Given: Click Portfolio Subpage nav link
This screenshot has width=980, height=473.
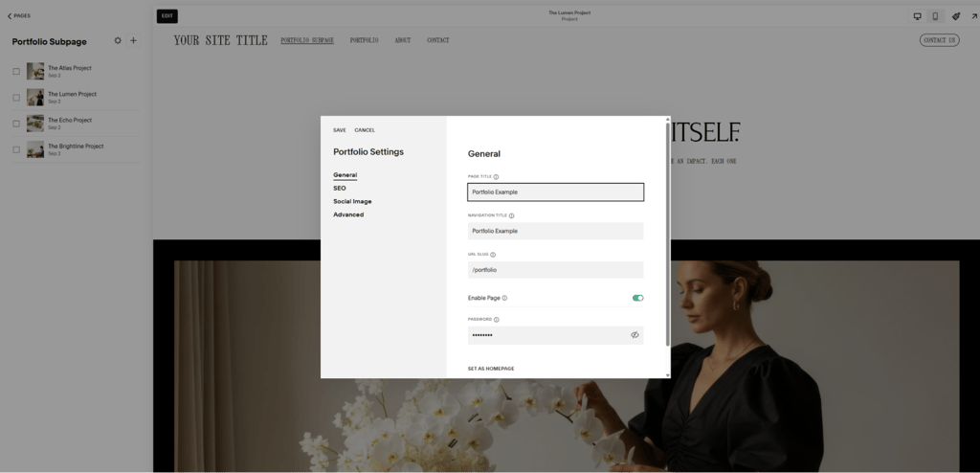Looking at the screenshot, I should pyautogui.click(x=307, y=40).
